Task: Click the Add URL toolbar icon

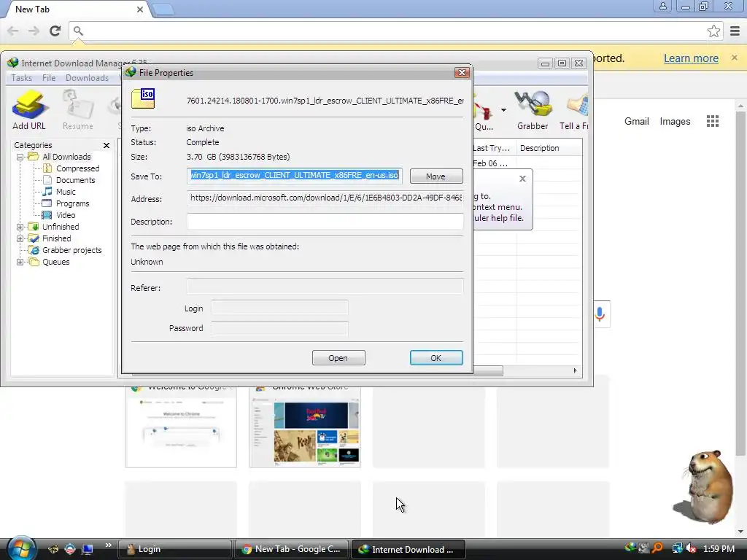Action: 29,110
